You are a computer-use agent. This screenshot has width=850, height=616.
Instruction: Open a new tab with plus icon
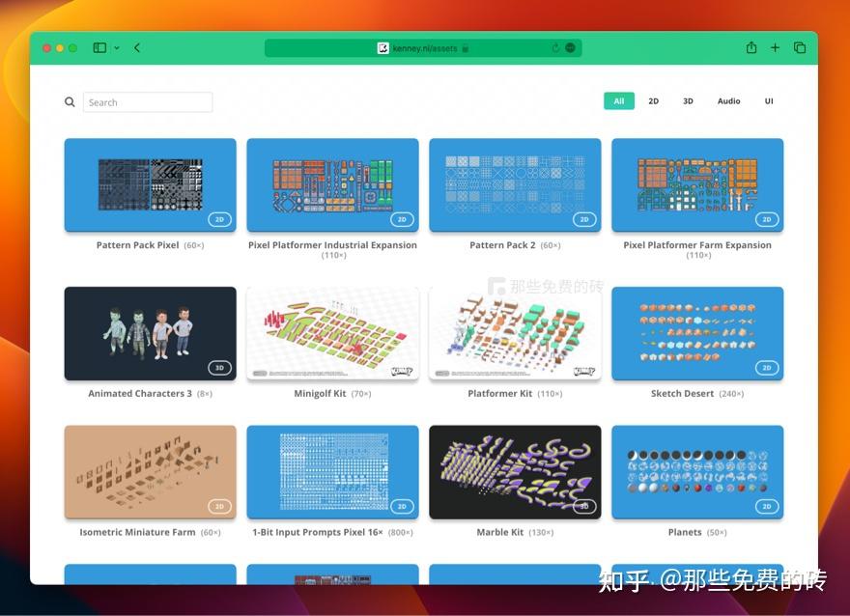point(776,47)
